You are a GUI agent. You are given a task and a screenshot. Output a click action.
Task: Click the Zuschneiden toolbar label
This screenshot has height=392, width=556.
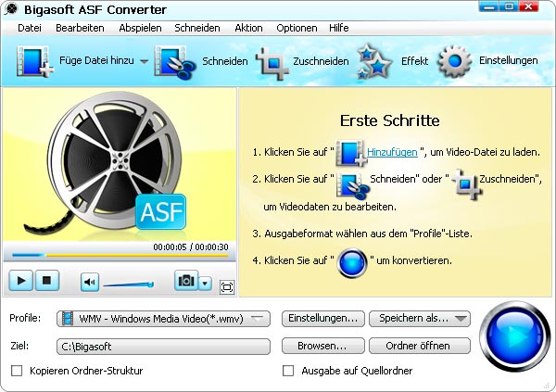321,61
